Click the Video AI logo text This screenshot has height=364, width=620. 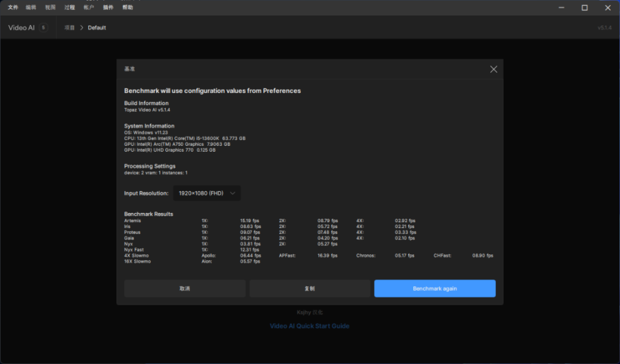point(21,28)
